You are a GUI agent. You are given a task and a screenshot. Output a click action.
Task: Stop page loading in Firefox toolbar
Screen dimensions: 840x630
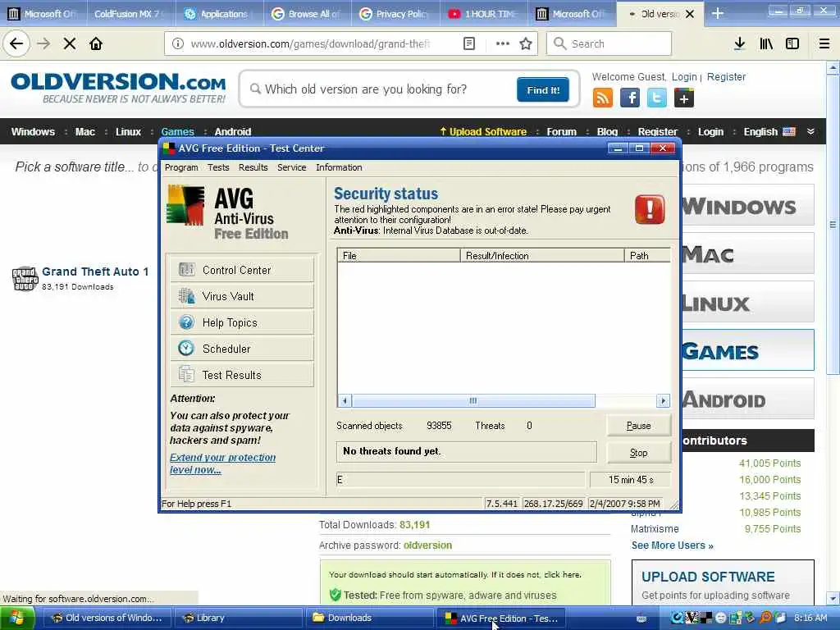(x=70, y=43)
